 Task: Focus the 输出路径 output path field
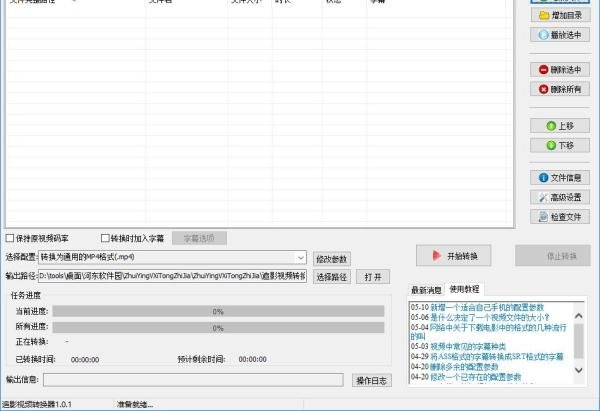click(173, 276)
